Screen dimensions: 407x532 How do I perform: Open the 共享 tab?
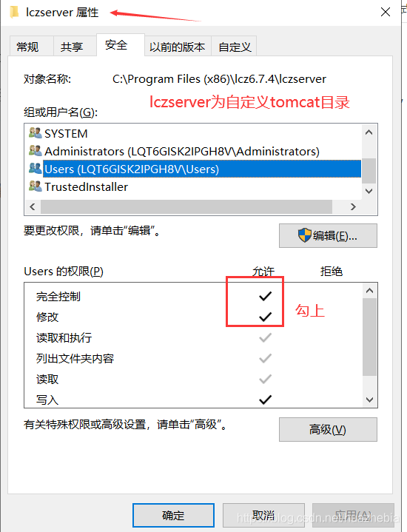pos(72,47)
